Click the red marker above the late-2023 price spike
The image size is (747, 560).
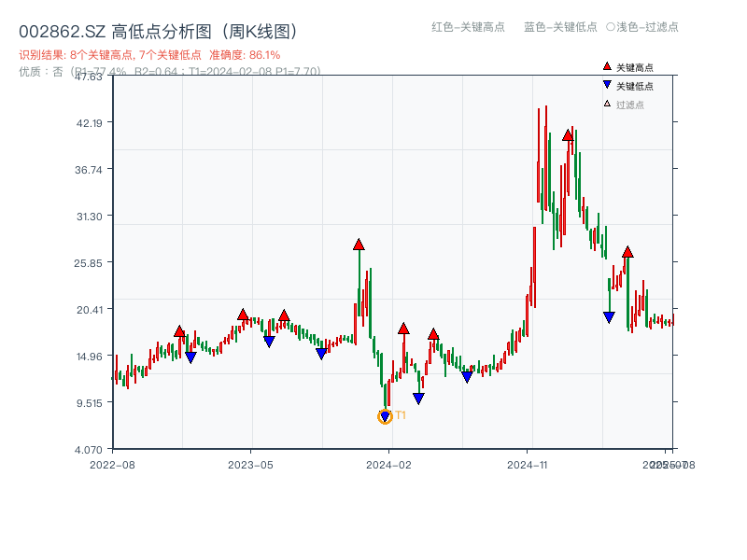click(x=358, y=245)
